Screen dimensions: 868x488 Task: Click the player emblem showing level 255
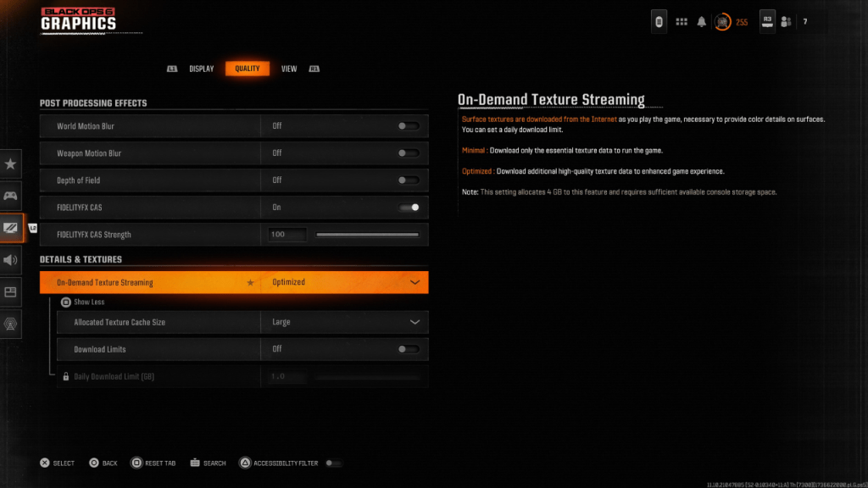[722, 20]
